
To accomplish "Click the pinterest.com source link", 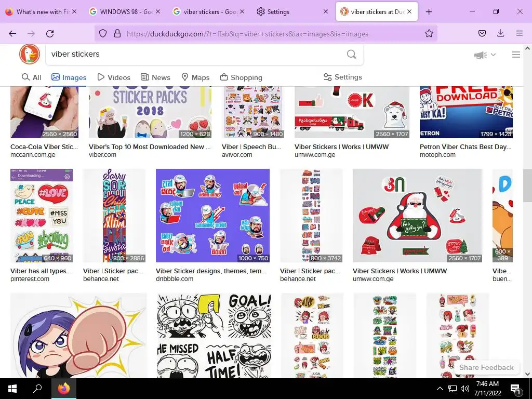I will point(30,279).
